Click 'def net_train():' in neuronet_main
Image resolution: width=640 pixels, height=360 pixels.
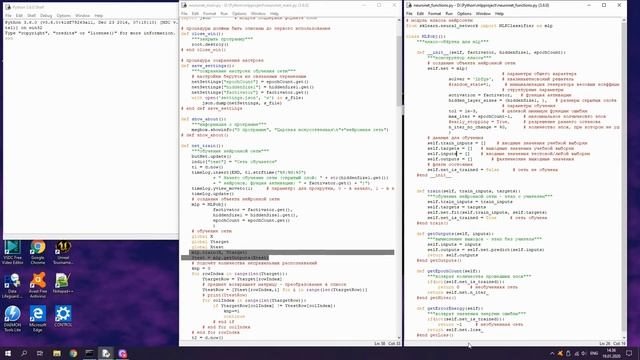202,146
